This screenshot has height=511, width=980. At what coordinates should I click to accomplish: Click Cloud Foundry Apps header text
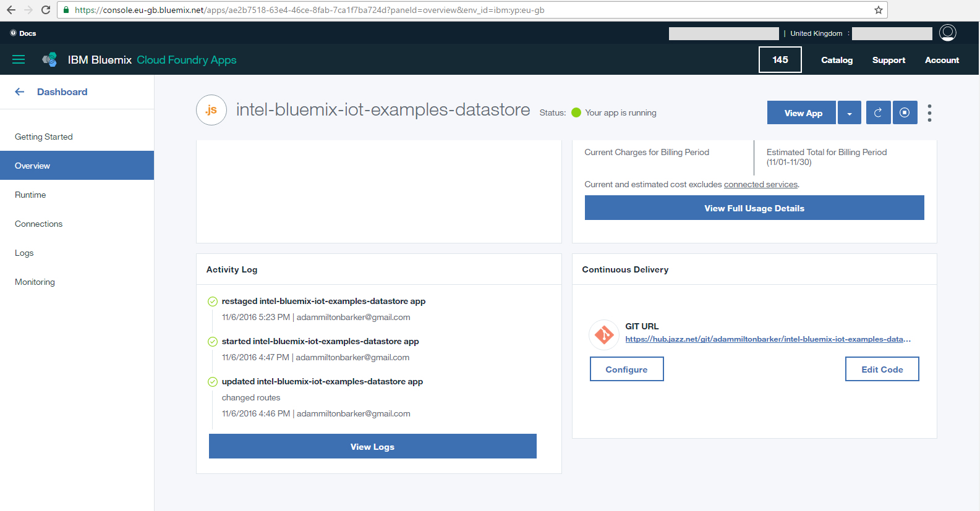[x=186, y=60]
